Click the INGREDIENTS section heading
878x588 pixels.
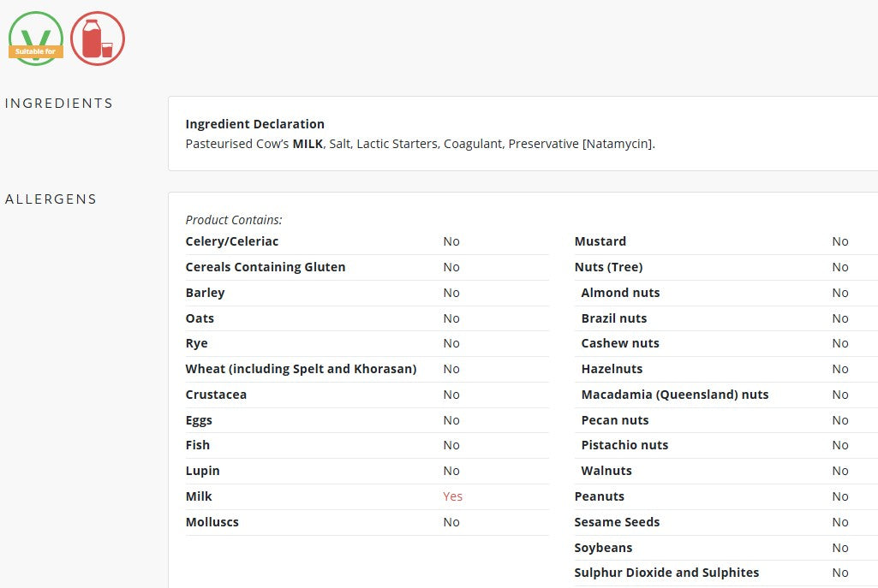59,104
